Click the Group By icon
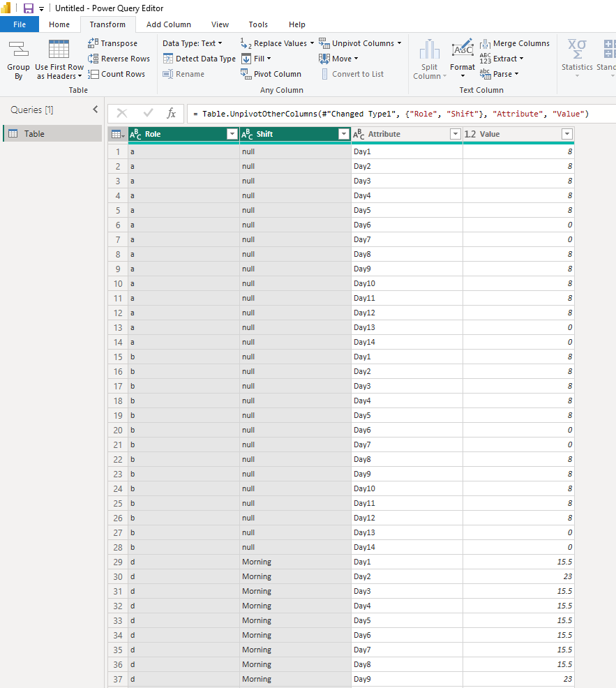 coord(18,49)
